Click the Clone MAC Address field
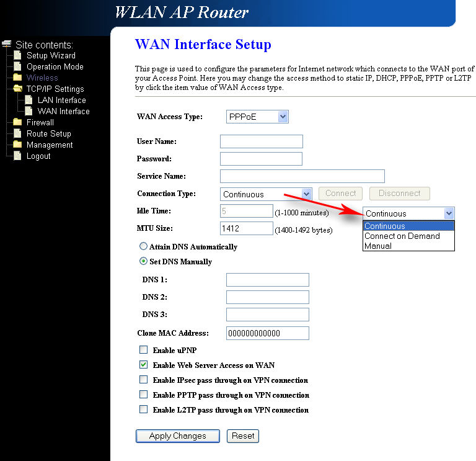The width and height of the screenshot is (476, 461). pos(268,333)
